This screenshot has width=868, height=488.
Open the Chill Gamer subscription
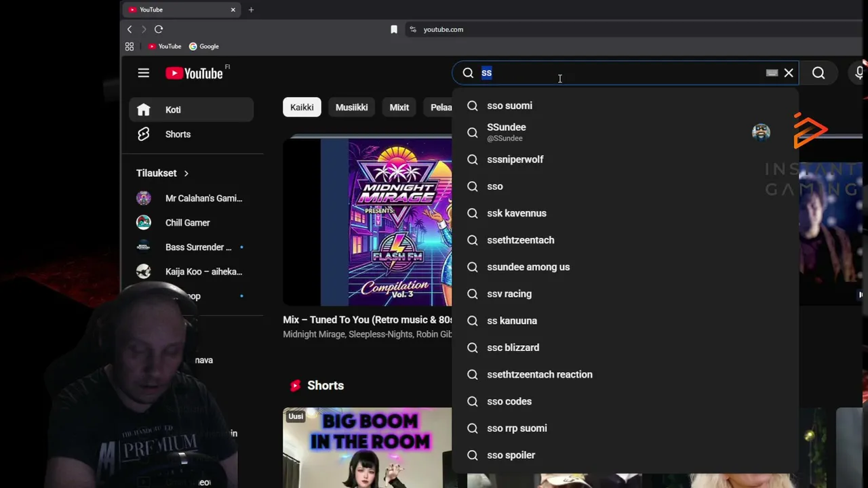(191, 222)
